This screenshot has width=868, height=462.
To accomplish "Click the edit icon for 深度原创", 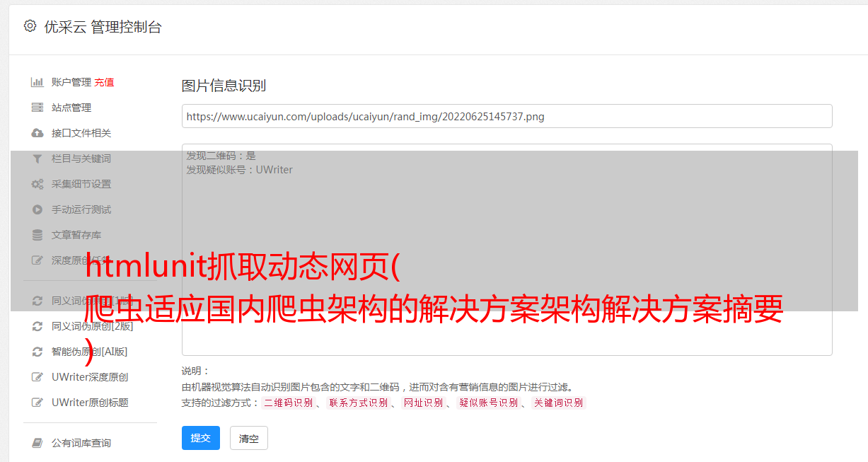I will (x=37, y=260).
